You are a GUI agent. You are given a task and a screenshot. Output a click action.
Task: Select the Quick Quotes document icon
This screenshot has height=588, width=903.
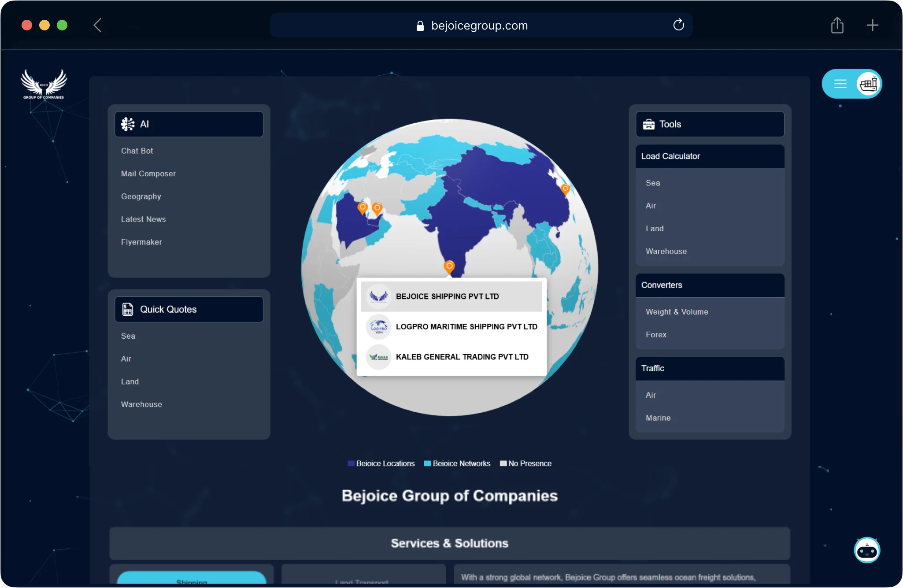pyautogui.click(x=127, y=309)
